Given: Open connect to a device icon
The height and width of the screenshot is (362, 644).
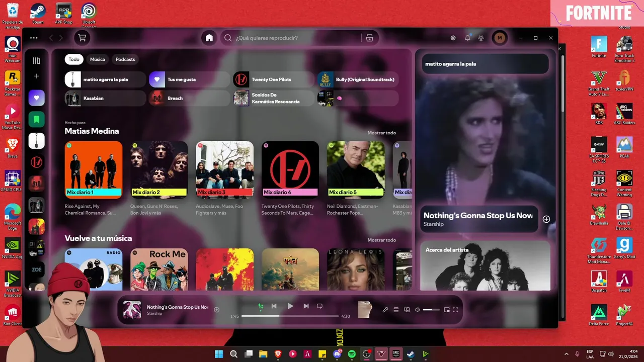Looking at the screenshot, I should [x=407, y=310].
